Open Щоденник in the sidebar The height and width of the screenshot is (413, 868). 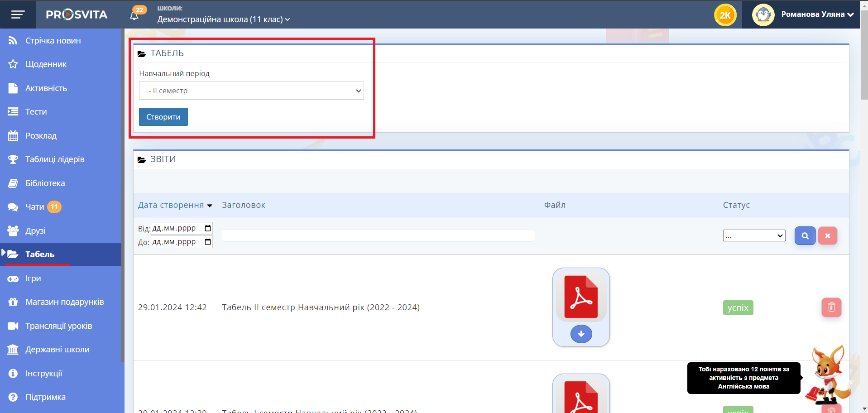point(46,64)
